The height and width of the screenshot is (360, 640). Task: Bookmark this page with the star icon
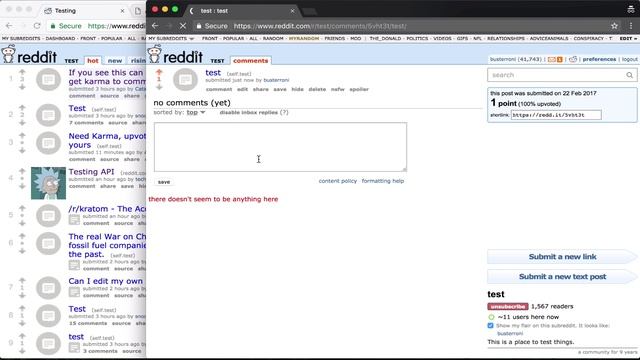(614, 26)
